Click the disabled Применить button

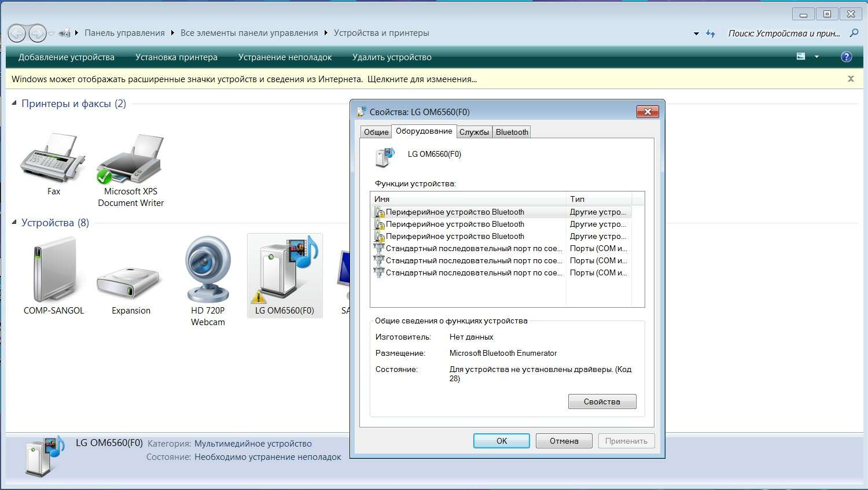point(626,441)
